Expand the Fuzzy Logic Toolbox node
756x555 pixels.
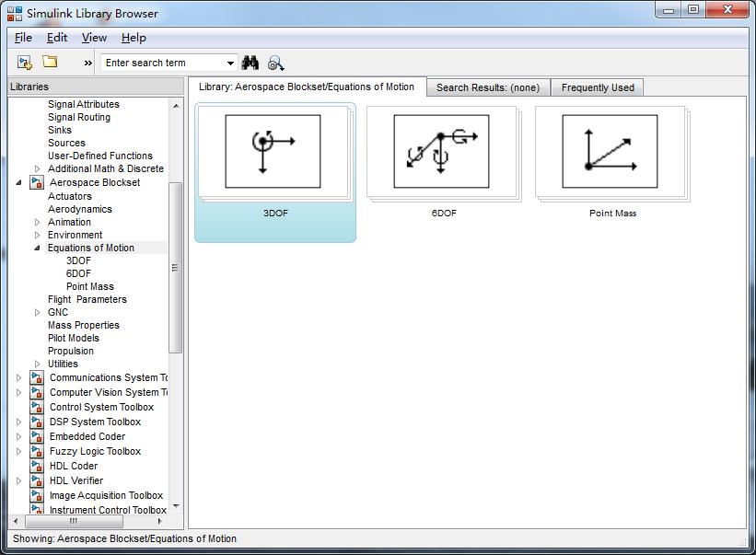pyautogui.click(x=19, y=451)
